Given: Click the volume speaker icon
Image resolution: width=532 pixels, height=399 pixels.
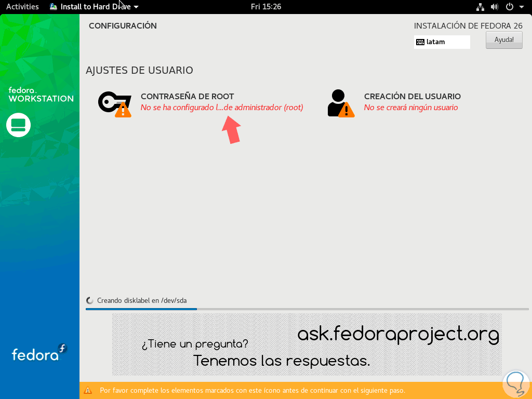Looking at the screenshot, I should tap(495, 7).
